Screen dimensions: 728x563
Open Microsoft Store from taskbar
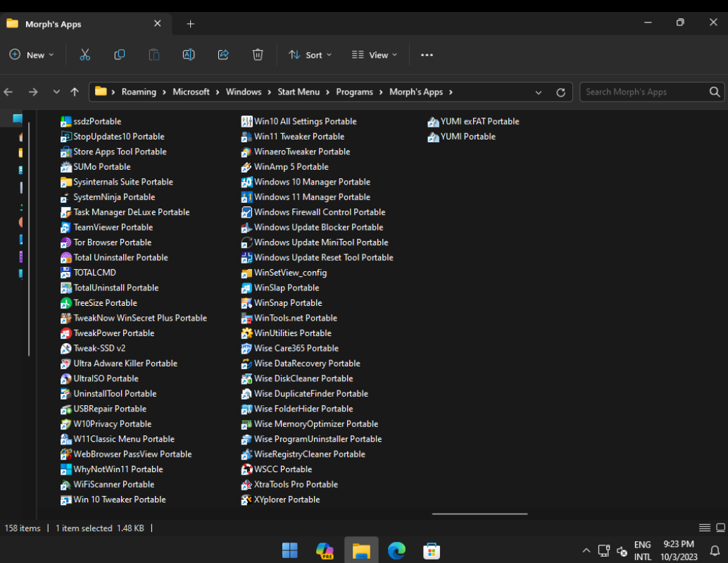pos(432,551)
